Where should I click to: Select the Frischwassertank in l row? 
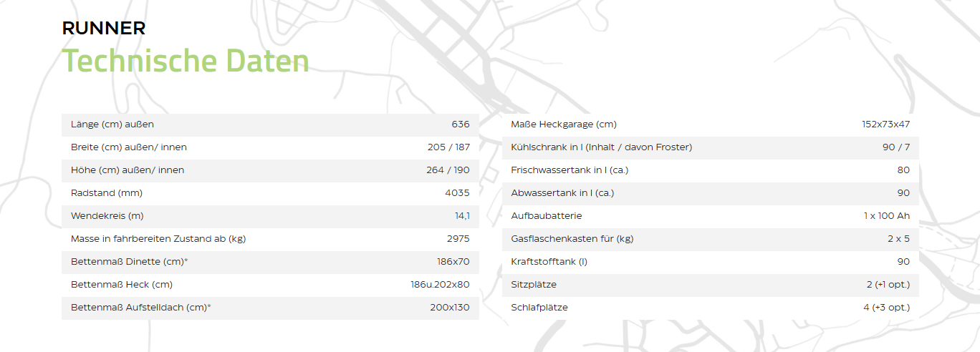click(710, 170)
